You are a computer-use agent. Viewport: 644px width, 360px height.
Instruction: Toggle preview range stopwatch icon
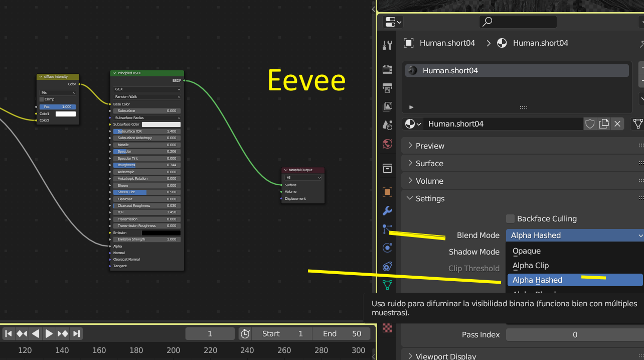pyautogui.click(x=245, y=333)
